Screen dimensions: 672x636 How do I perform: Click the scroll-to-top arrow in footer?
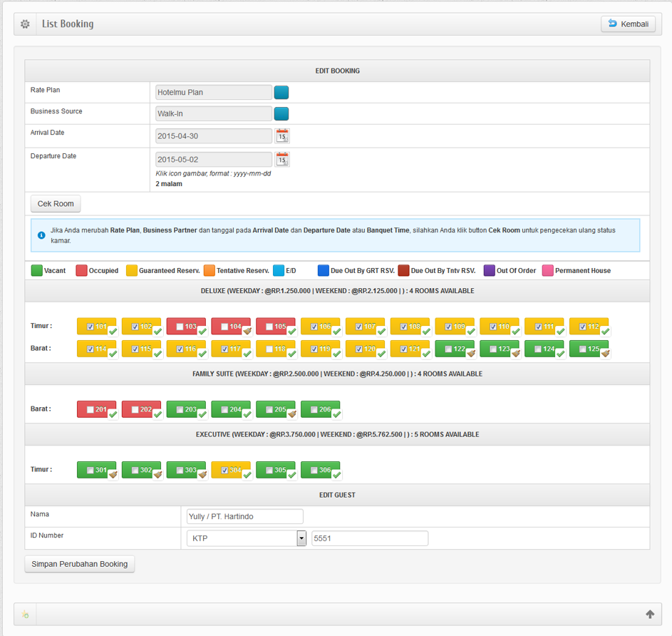click(x=649, y=615)
